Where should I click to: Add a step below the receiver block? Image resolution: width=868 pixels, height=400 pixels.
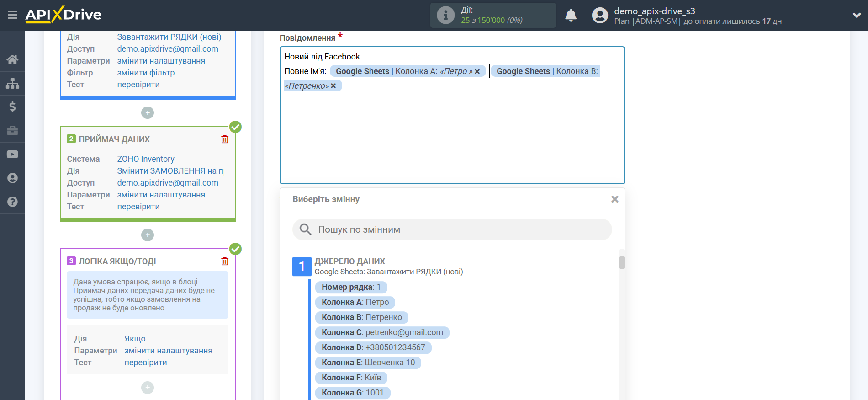pos(148,235)
